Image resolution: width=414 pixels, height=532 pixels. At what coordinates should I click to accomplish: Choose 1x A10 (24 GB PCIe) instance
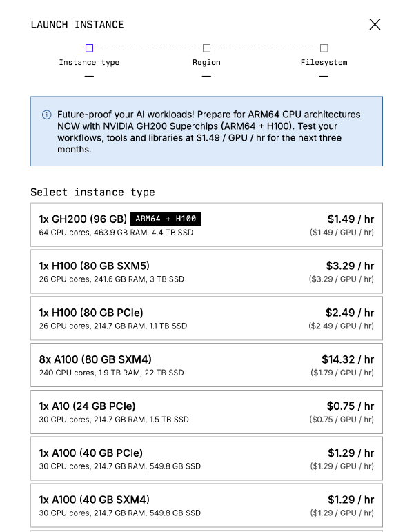click(207, 412)
